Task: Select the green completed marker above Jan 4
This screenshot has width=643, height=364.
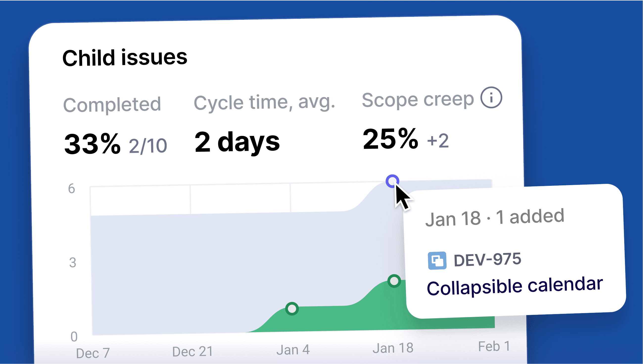Action: [292, 309]
